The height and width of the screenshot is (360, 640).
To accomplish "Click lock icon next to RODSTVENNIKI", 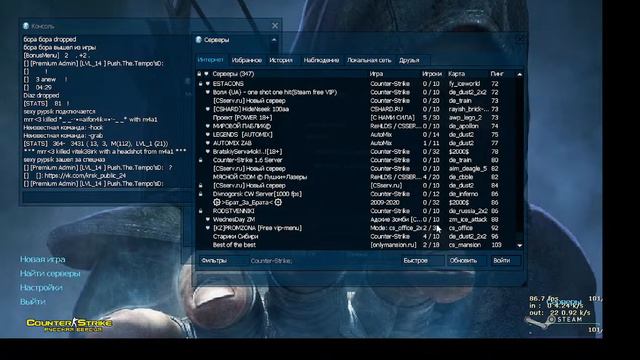I will click(200, 211).
